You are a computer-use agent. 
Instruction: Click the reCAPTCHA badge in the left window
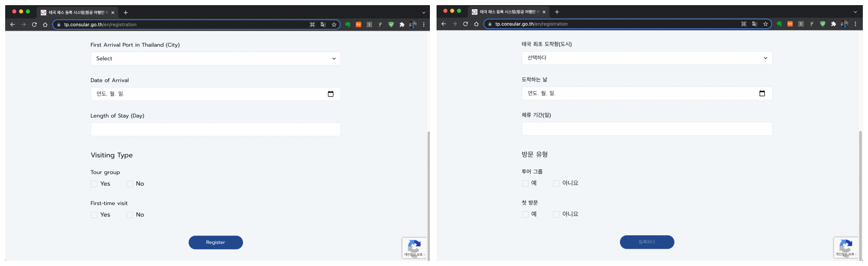(x=414, y=248)
